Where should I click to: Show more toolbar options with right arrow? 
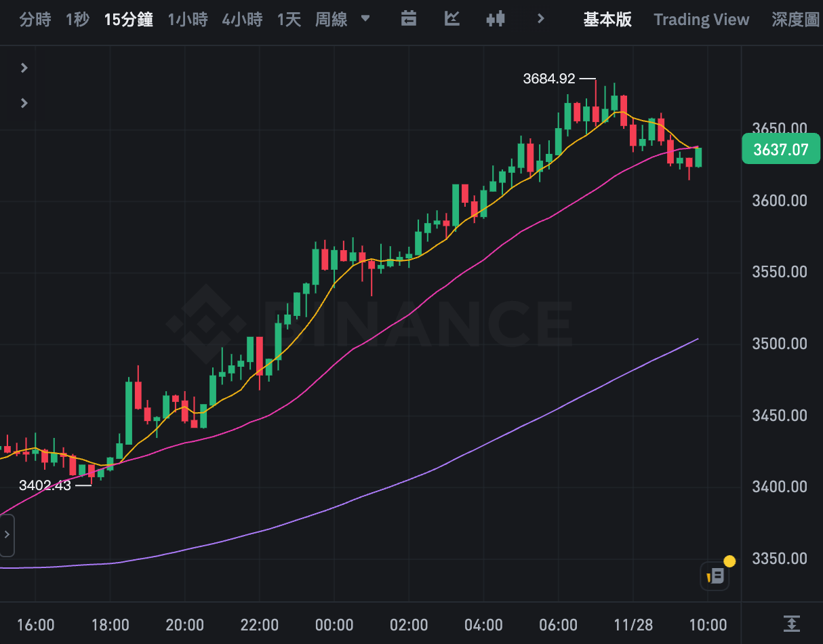pos(540,19)
